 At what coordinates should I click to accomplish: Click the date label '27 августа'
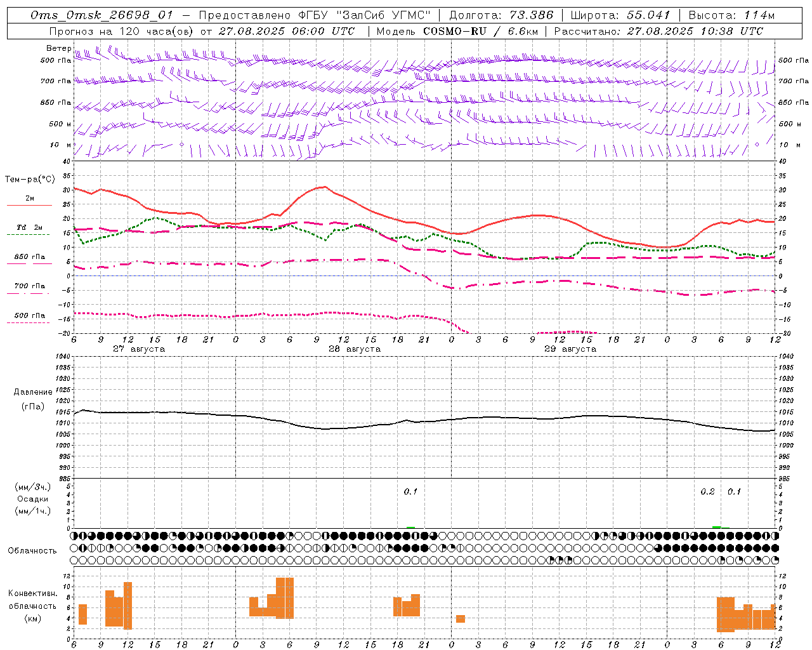point(139,349)
